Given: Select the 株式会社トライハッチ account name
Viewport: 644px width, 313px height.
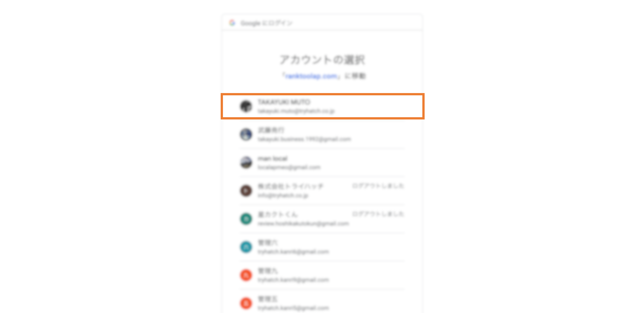Looking at the screenshot, I should click(290, 186).
